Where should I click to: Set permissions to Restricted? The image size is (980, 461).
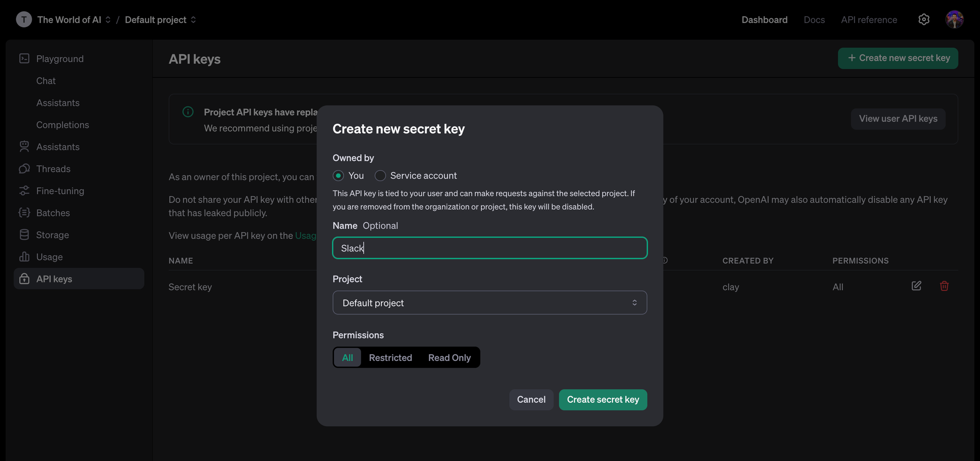[390, 358]
